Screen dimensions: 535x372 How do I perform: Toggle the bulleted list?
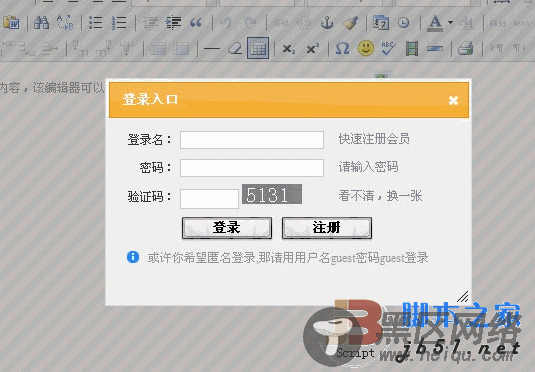96,23
